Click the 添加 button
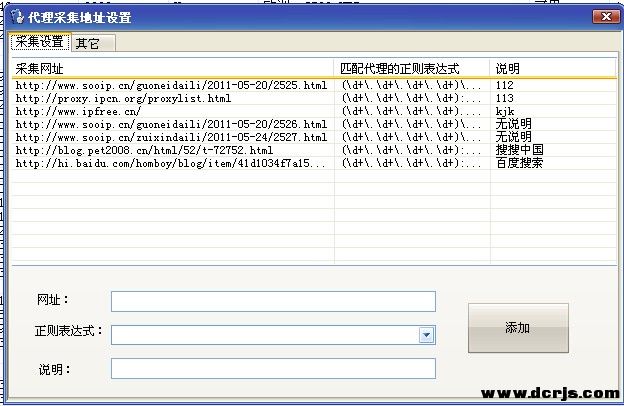This screenshot has height=406, width=624. tap(517, 328)
